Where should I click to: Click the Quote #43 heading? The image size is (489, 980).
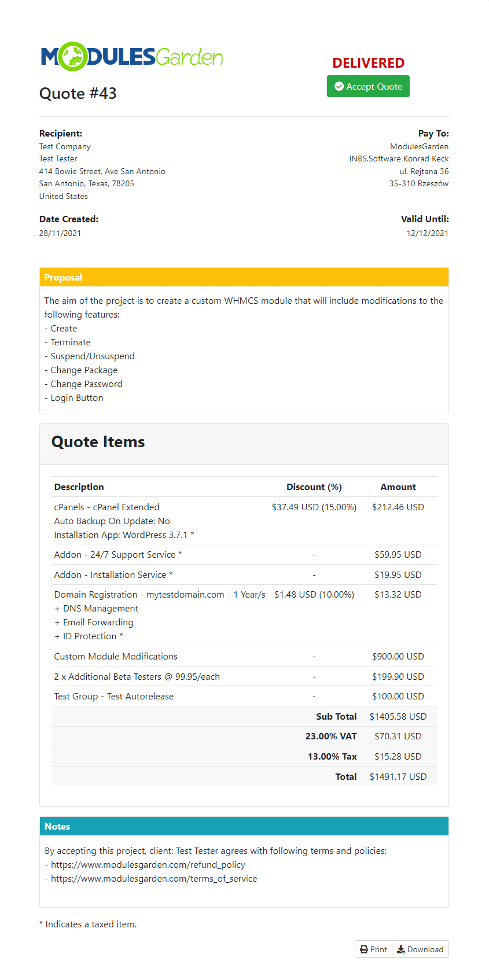pos(78,93)
